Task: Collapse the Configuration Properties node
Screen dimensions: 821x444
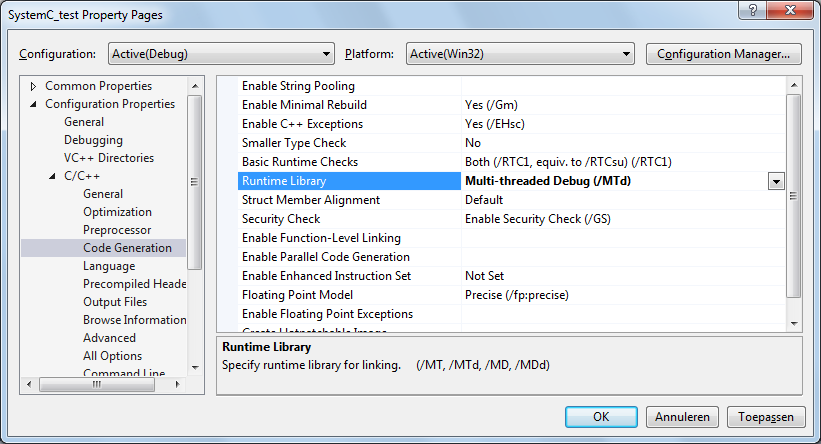Action: [x=34, y=104]
